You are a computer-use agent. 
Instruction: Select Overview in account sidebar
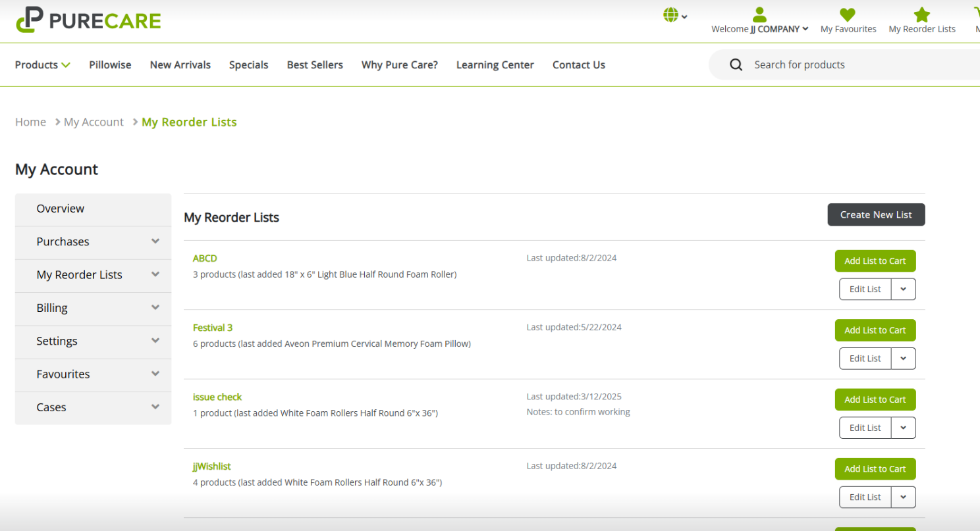61,209
